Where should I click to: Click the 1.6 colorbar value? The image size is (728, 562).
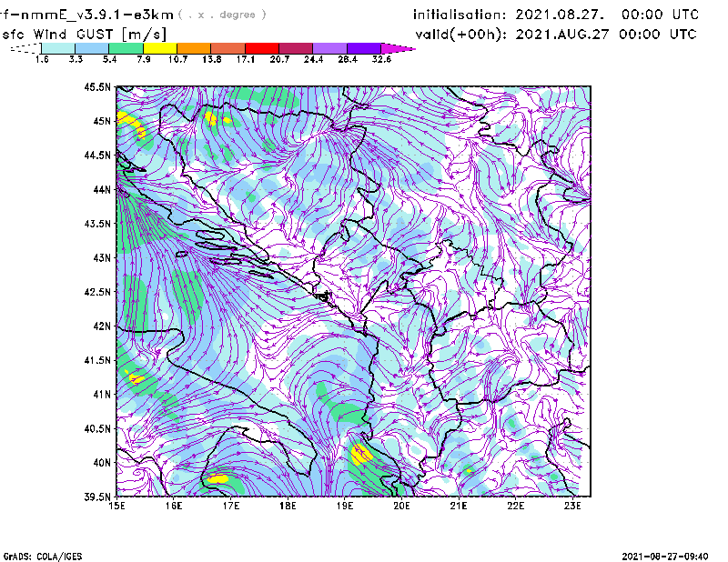pos(42,59)
